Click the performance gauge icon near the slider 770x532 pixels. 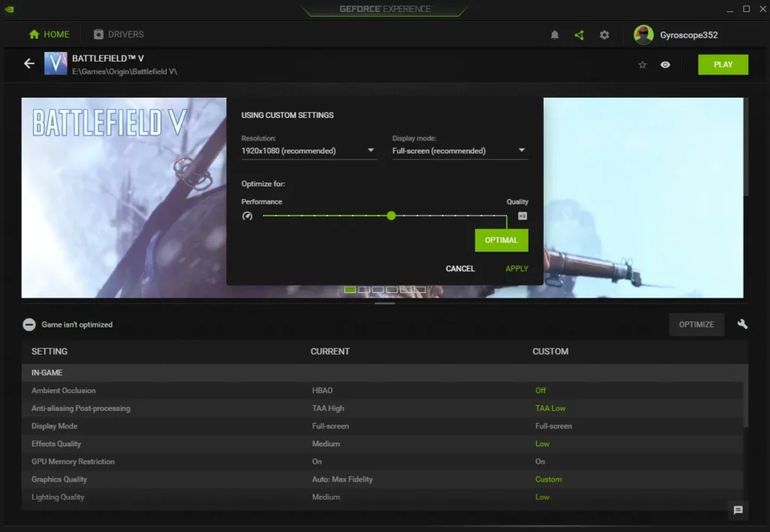coord(247,216)
